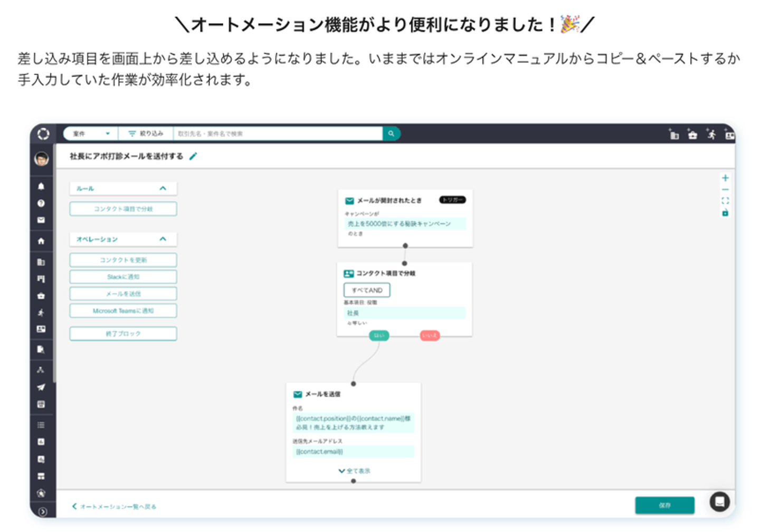Add new deal from top bar briefcase icon
Viewport: 760px width, 532px height.
coord(692,135)
